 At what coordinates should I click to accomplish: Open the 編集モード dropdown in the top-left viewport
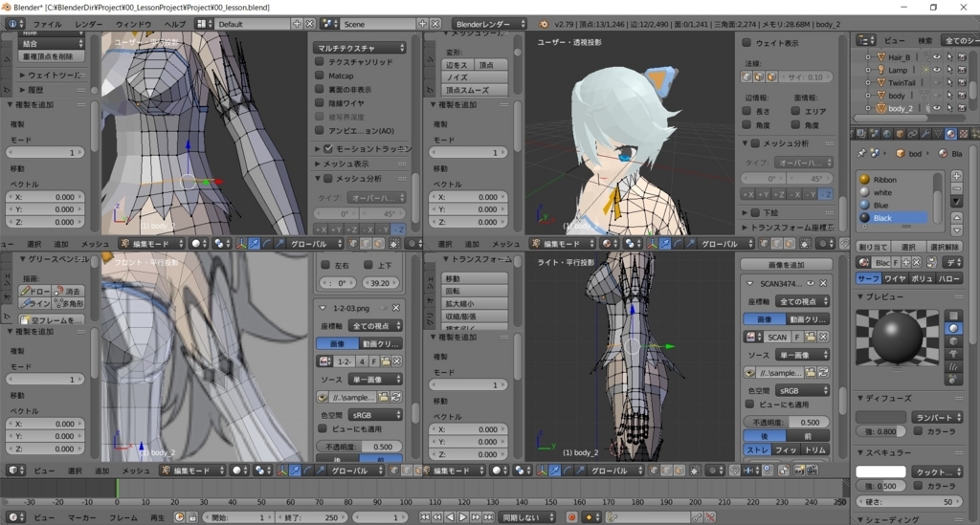coord(152,244)
